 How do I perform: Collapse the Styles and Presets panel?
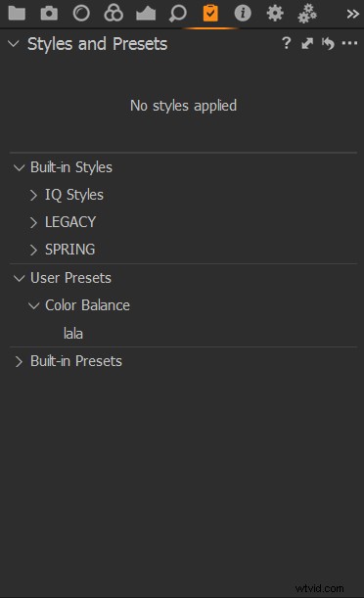14,44
